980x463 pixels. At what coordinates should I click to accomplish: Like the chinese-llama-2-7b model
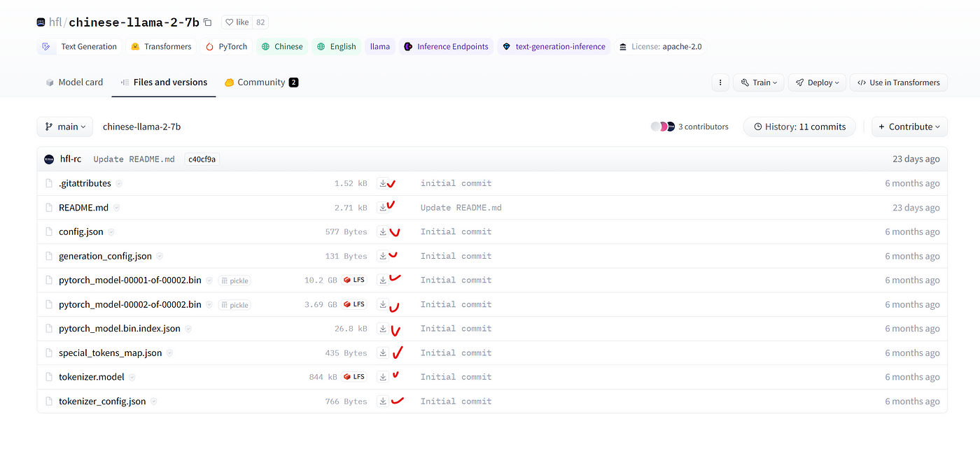[x=237, y=22]
